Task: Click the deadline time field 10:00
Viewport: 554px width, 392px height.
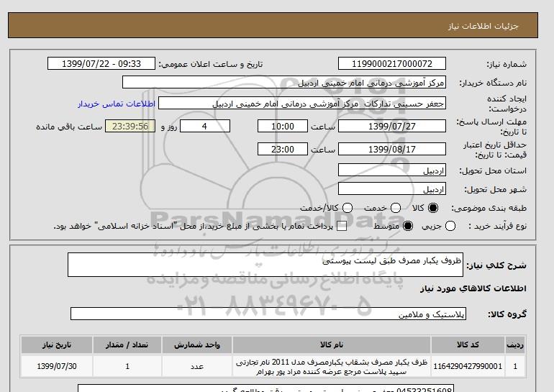Action: click(x=283, y=126)
